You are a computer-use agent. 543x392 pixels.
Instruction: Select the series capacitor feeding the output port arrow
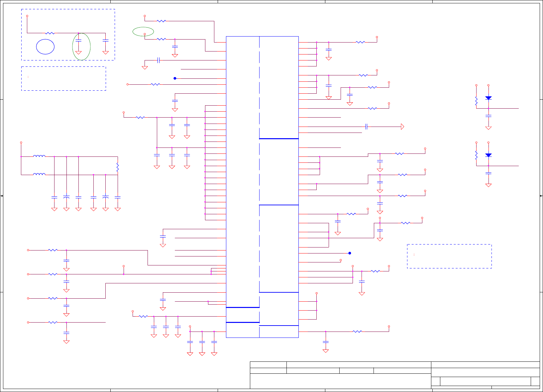[366, 127]
